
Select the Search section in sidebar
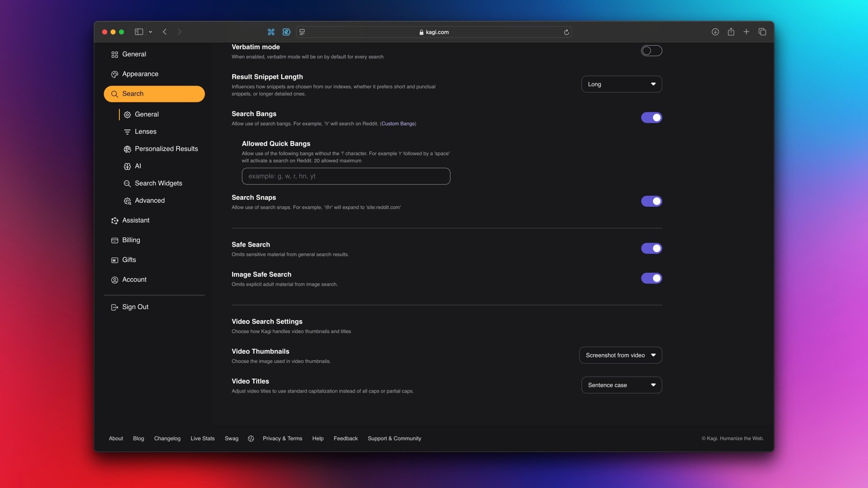click(x=154, y=94)
